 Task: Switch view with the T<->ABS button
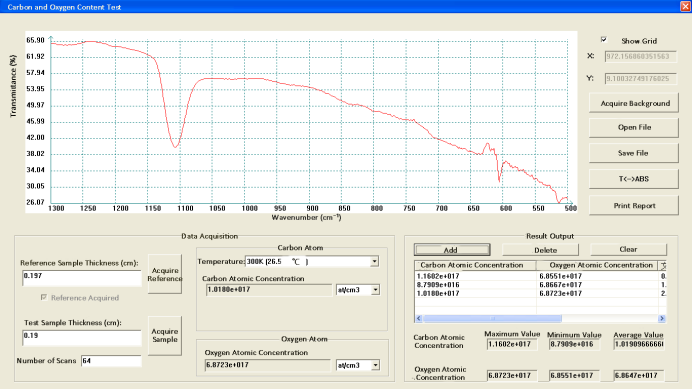[634, 179]
